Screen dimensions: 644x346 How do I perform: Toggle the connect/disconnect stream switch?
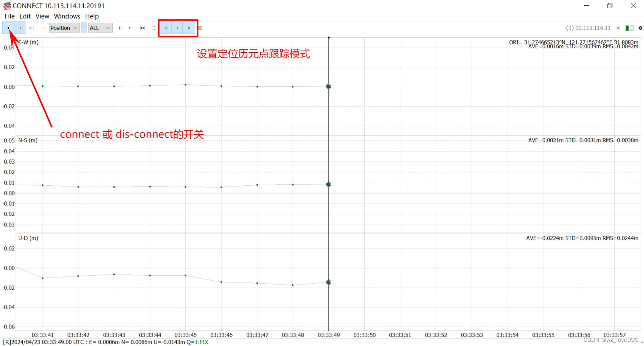(x=8, y=28)
